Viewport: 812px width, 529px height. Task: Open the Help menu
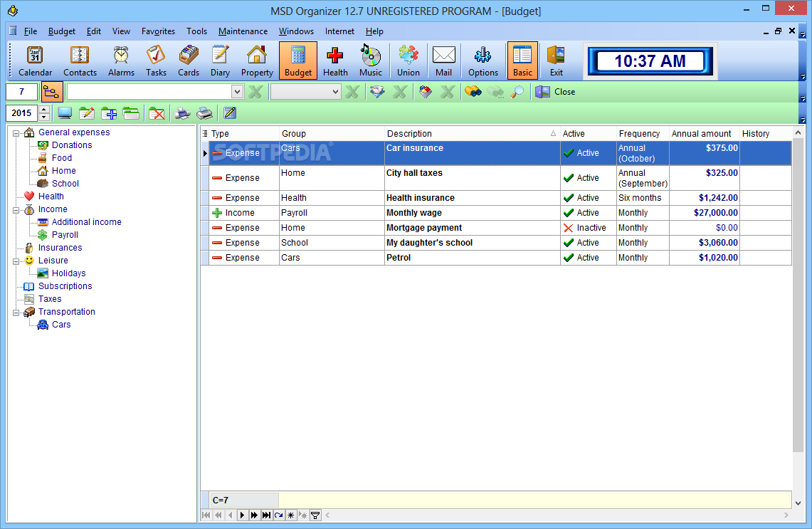pos(374,31)
